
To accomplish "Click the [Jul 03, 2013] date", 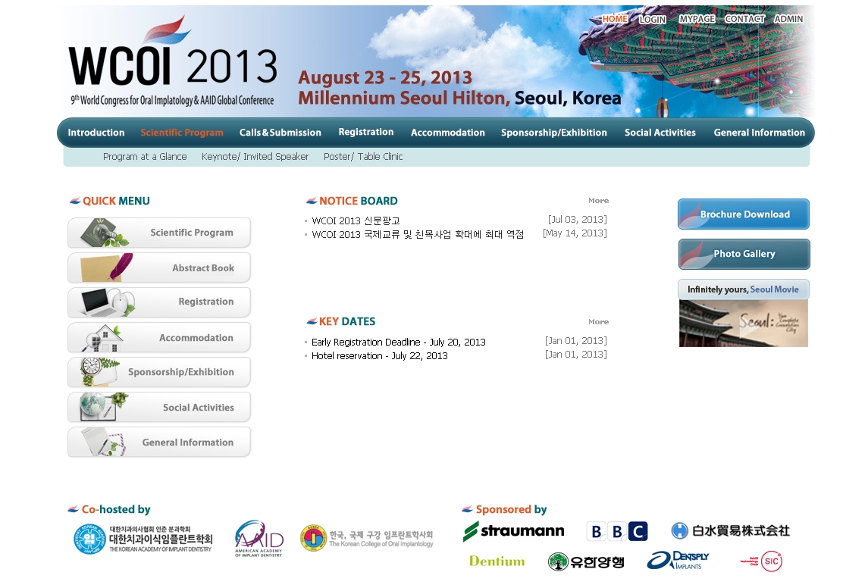I will click(x=578, y=220).
